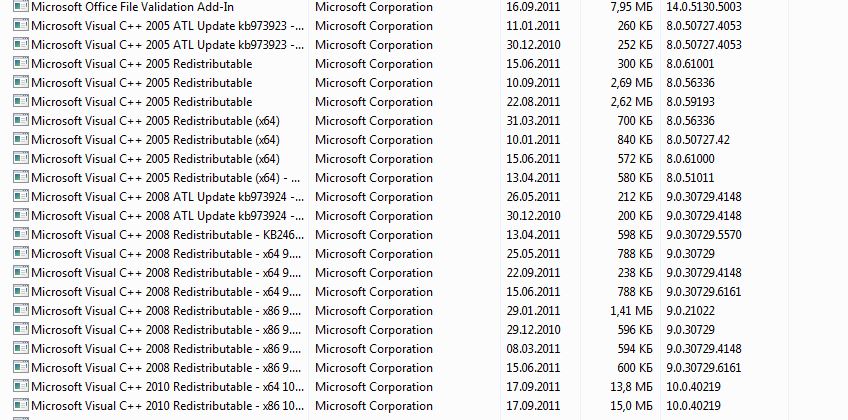Viewport: 848px width, 420px height.
Task: Click icon of 2005 ATL Update sized 260 КБ
Action: pyautogui.click(x=20, y=26)
